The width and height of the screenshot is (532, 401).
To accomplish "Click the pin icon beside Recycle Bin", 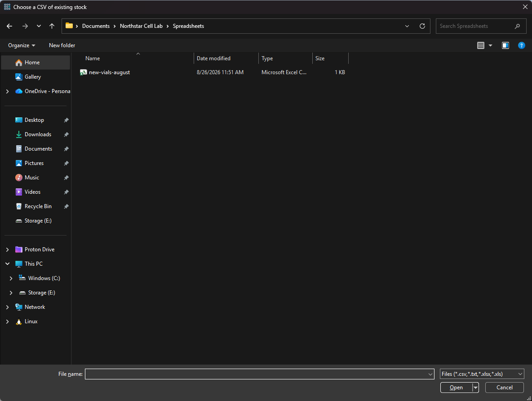I will click(66, 206).
